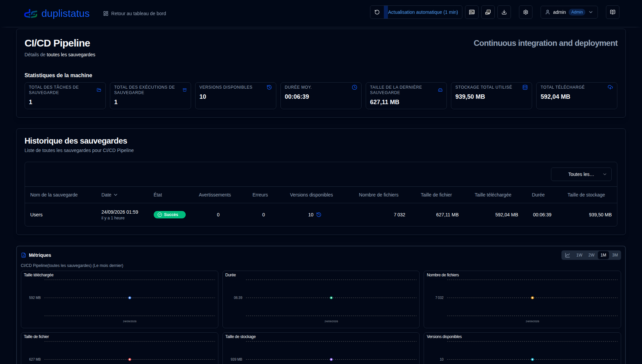Click the duplistatus logo
The width and height of the screenshot is (642, 364).
click(57, 13)
